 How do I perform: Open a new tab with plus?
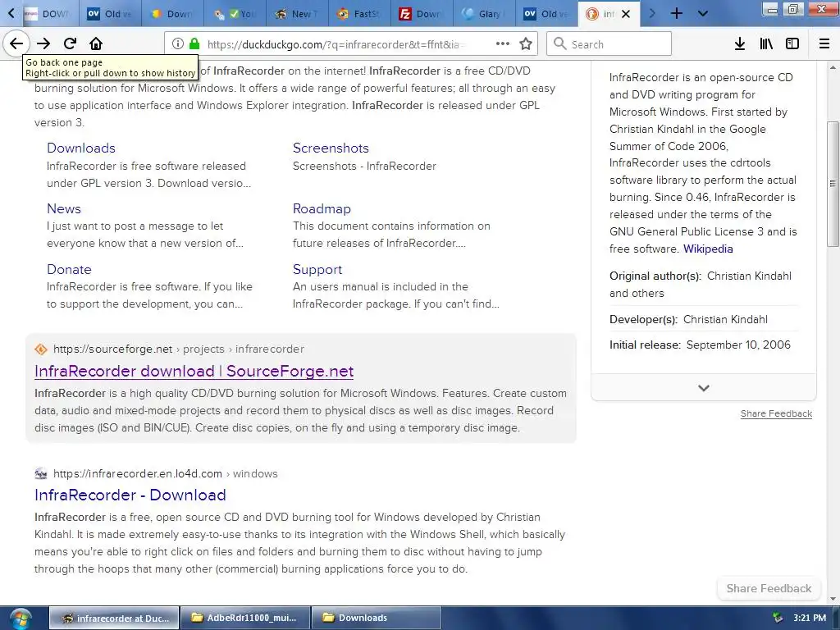[x=677, y=13]
